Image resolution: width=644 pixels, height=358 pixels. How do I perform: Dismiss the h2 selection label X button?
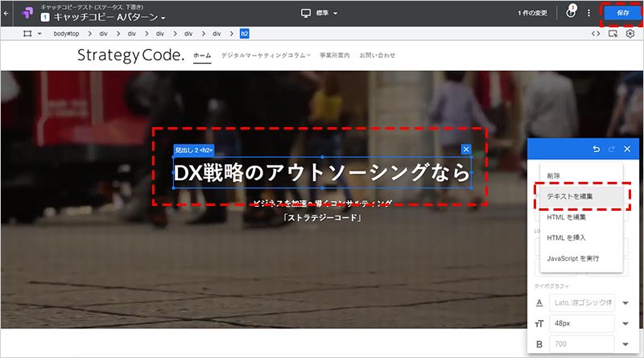pos(465,150)
